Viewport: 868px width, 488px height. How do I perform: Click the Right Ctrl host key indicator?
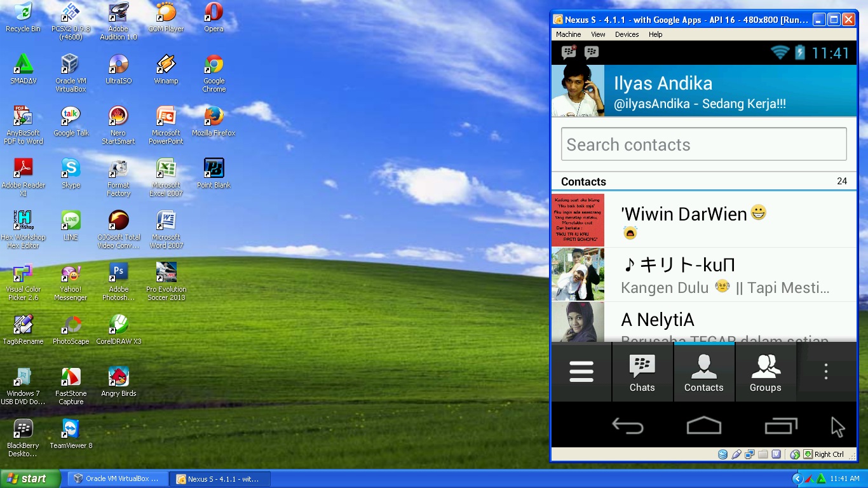(x=824, y=454)
